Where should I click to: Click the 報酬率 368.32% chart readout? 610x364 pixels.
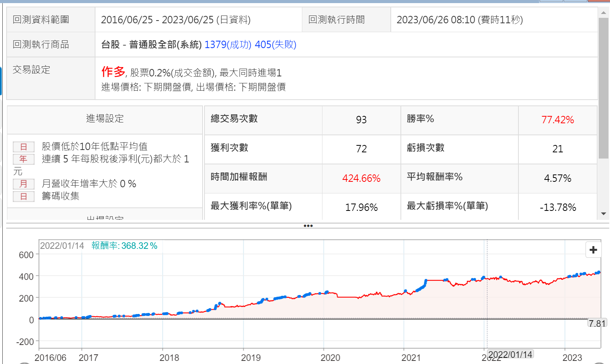point(124,246)
